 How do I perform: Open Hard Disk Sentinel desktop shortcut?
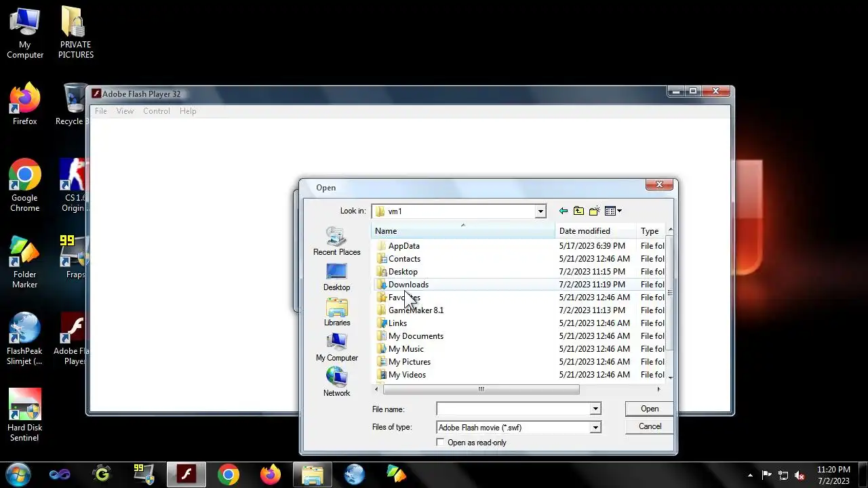[24, 415]
